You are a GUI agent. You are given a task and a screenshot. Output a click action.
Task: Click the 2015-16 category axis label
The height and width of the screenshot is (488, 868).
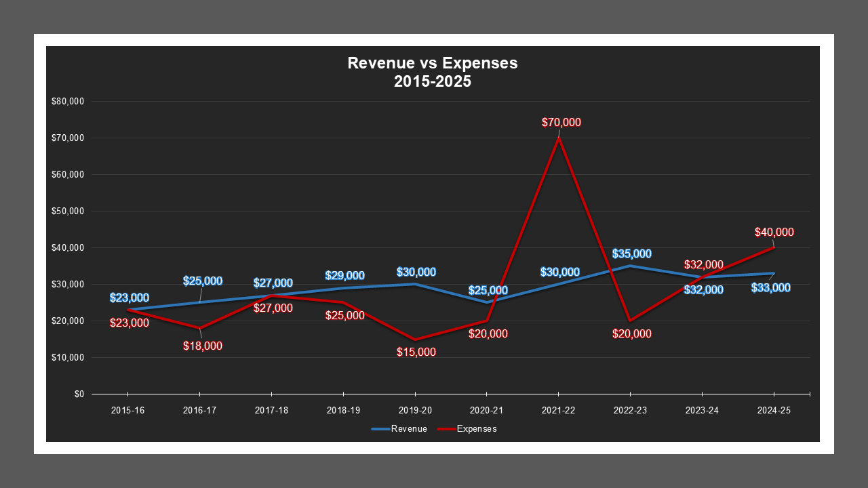coord(128,410)
